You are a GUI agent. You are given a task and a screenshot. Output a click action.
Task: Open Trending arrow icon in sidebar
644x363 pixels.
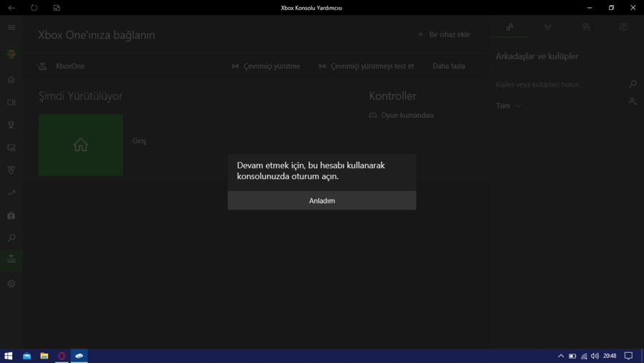click(11, 193)
